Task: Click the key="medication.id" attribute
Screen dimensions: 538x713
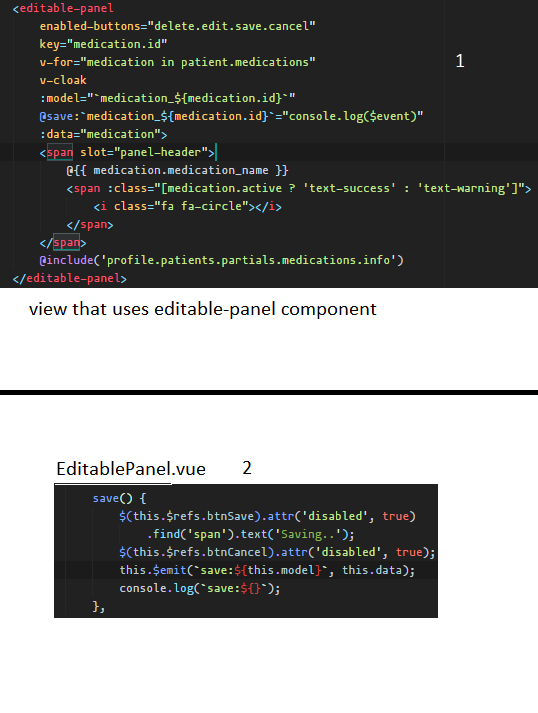Action: 103,44
